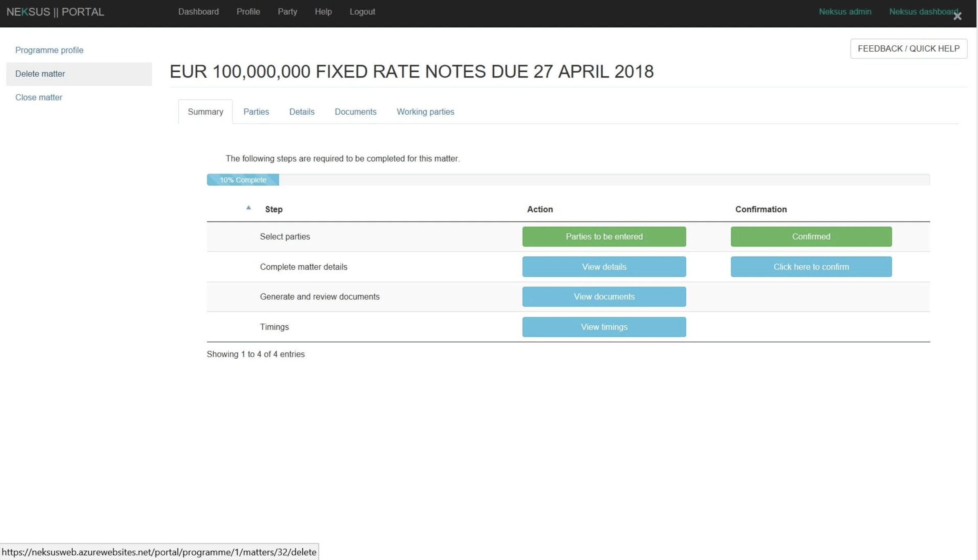Select the 'Complete matter details' step text
The width and height of the screenshot is (978, 560).
[x=304, y=267]
